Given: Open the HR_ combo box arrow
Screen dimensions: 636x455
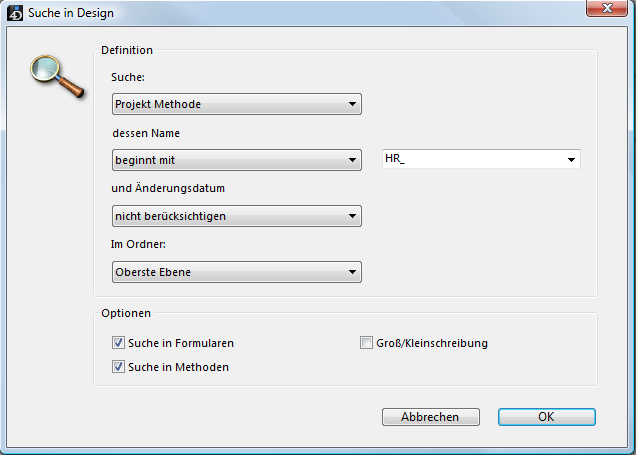Looking at the screenshot, I should (572, 160).
